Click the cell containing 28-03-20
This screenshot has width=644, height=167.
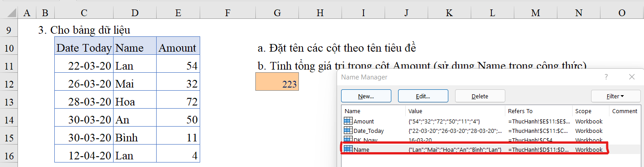(84, 101)
